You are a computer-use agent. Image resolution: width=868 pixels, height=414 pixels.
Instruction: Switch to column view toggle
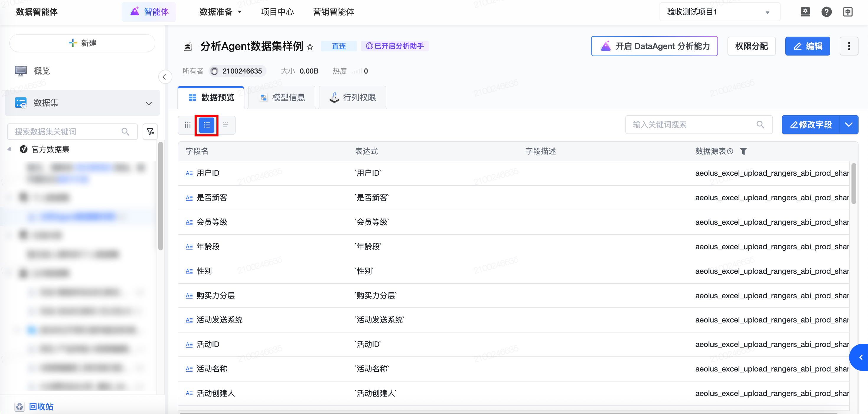[x=188, y=125]
